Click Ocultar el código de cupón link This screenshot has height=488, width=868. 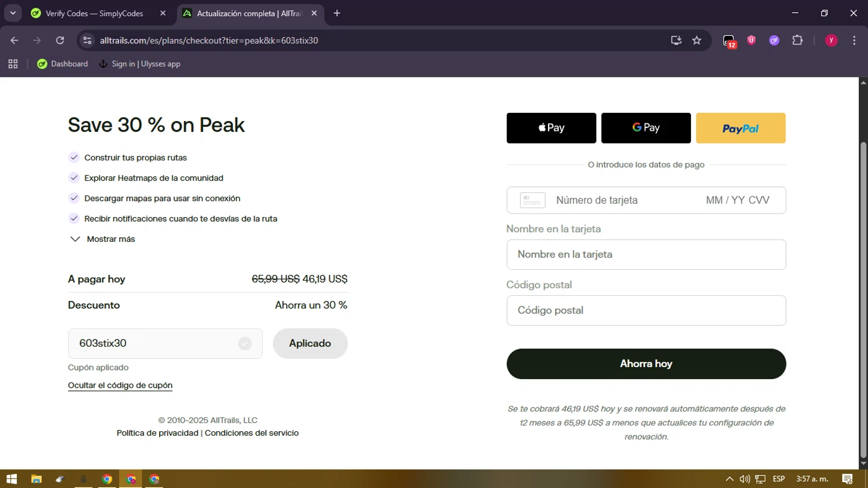[120, 386]
